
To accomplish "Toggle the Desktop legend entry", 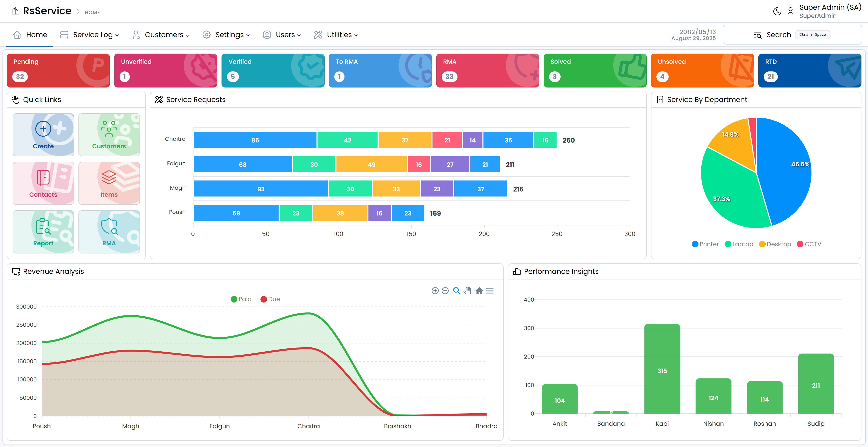I will [775, 244].
